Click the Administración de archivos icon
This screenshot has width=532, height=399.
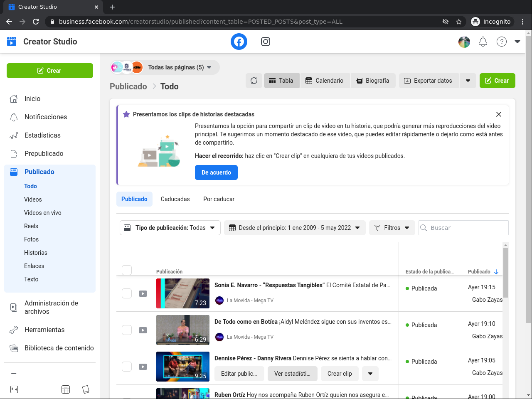pyautogui.click(x=14, y=307)
